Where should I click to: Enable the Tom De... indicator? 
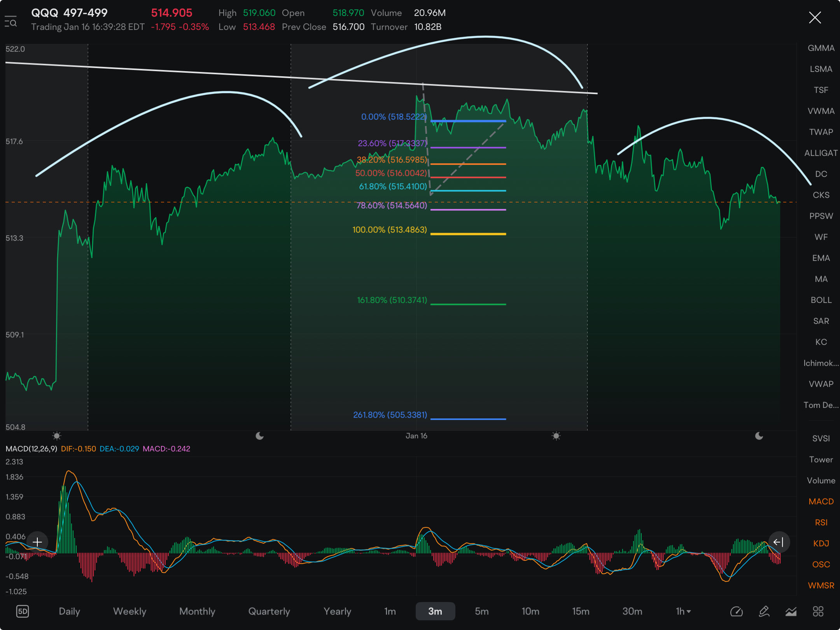(821, 405)
